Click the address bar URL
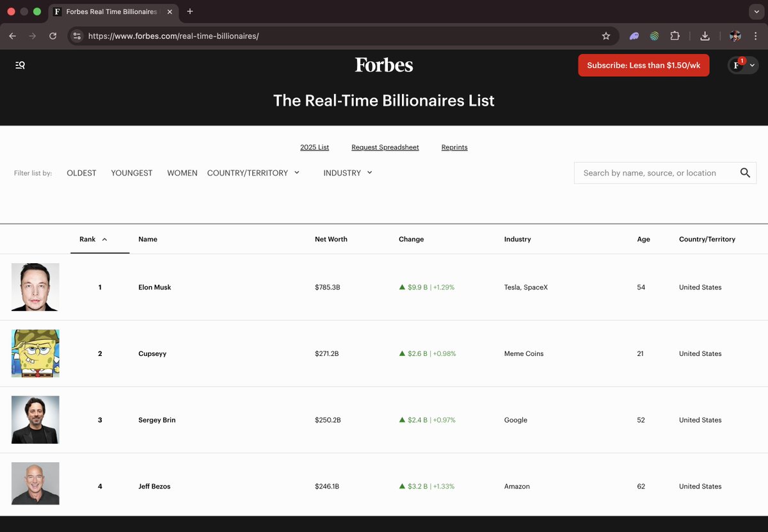 173,36
